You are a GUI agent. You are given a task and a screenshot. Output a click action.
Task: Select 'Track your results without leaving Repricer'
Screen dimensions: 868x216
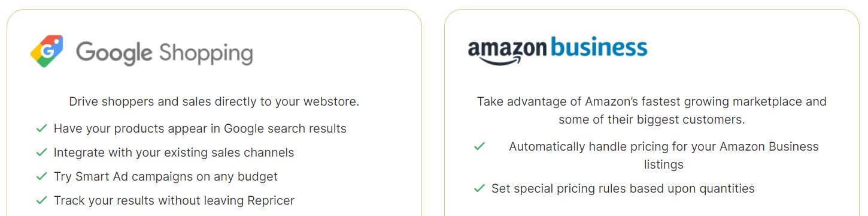(174, 200)
